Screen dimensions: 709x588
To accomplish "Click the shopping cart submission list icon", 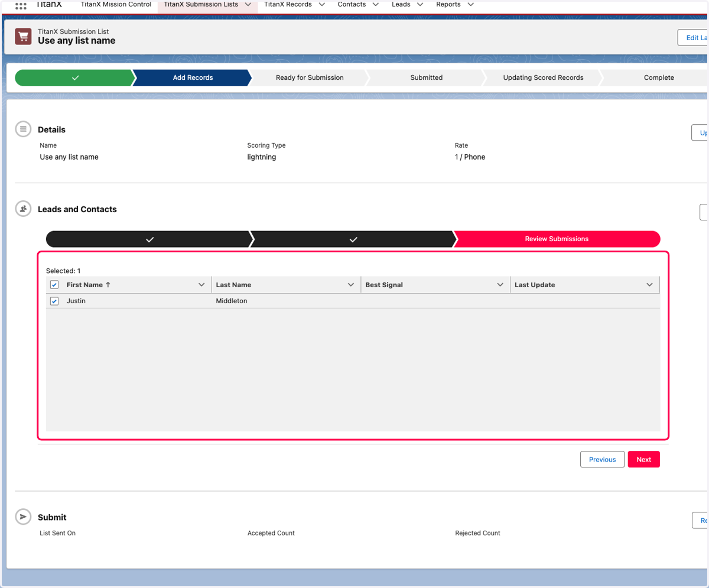I will click(23, 36).
